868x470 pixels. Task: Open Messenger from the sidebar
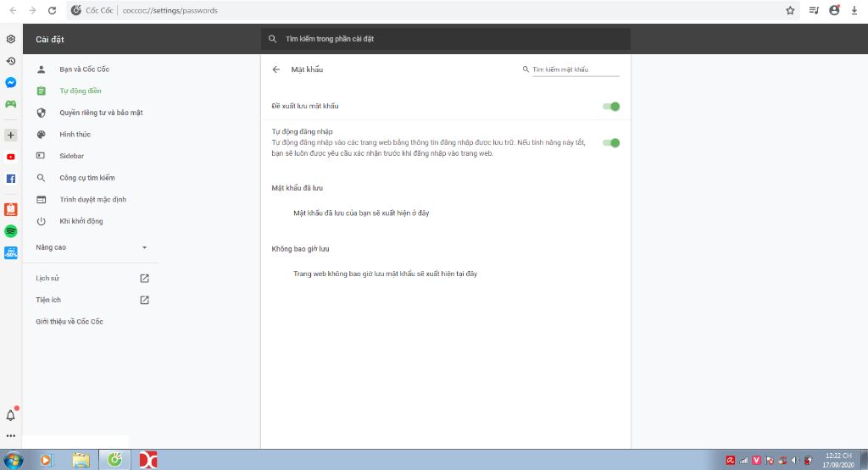point(10,82)
